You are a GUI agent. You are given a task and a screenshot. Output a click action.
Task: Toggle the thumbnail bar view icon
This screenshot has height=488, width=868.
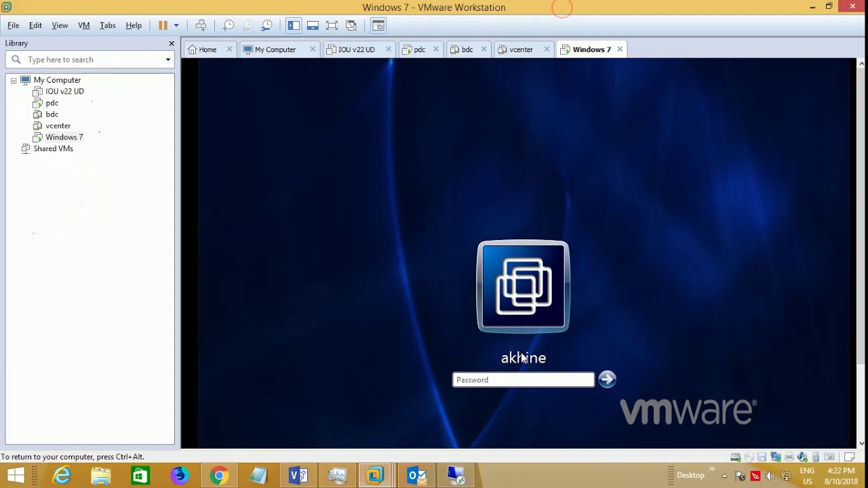click(313, 25)
